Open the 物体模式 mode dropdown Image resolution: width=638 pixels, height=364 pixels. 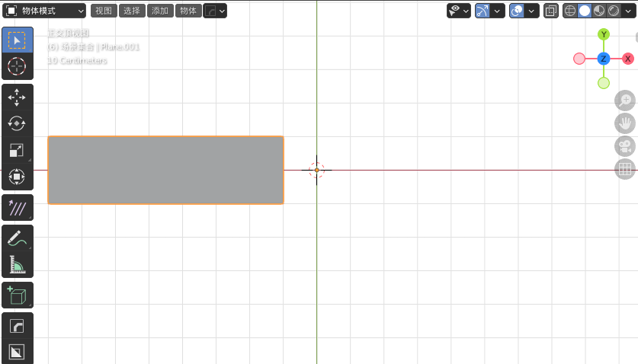(45, 11)
